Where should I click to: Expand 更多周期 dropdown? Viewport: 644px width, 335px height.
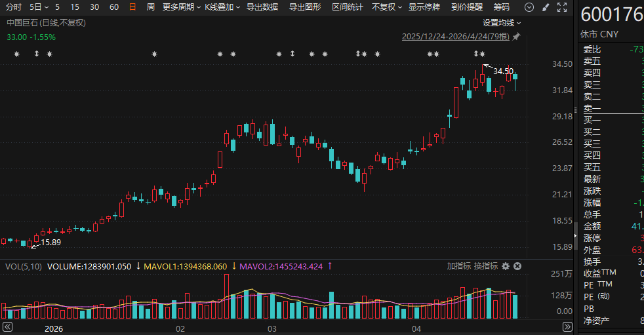coord(180,7)
